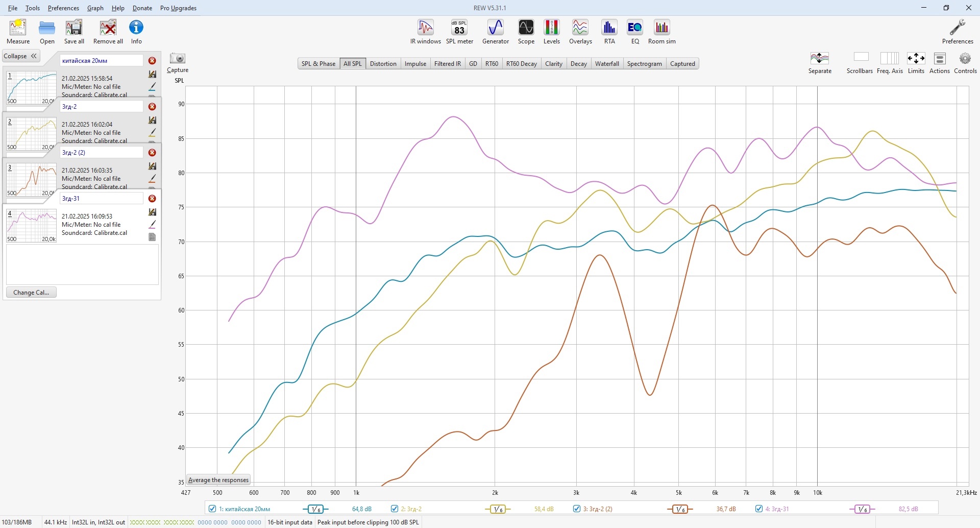Click the Separate traces icon

[820, 58]
